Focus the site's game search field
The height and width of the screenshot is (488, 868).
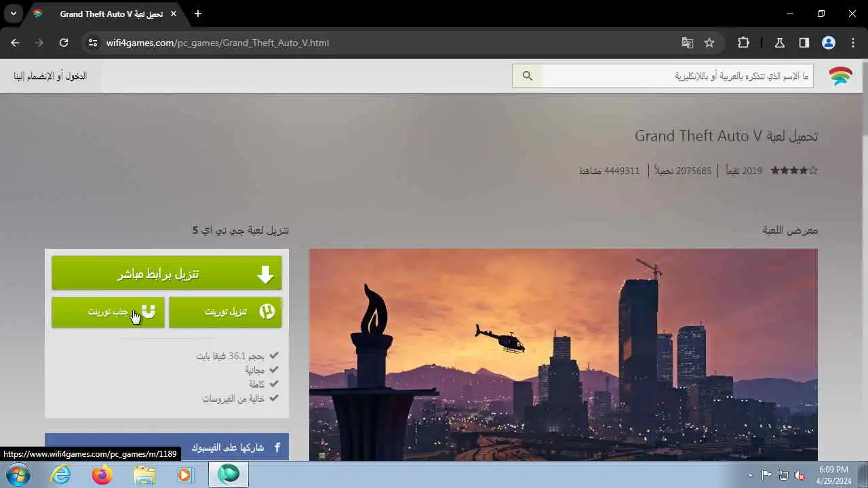point(677,76)
